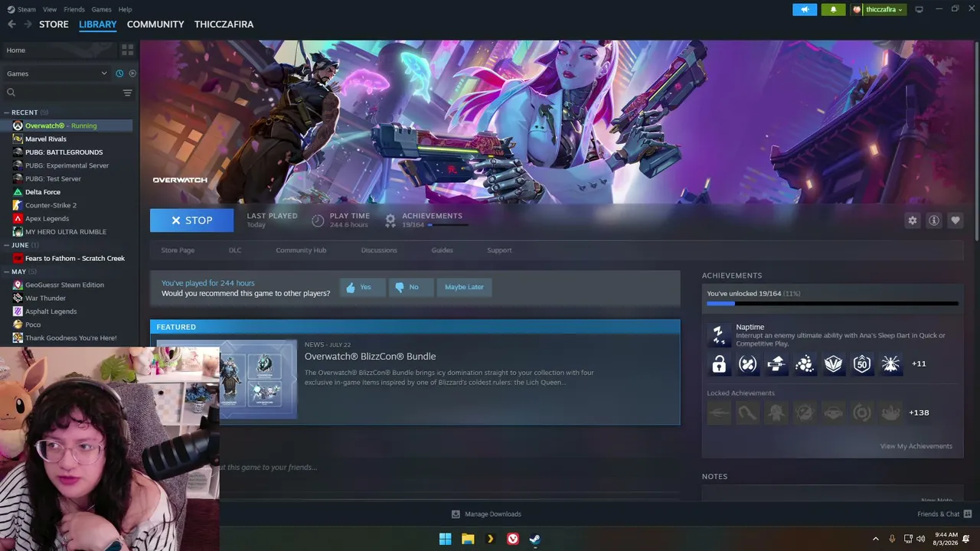Open the thicczafira account dropdown
This screenshot has height=551, width=980.
click(x=878, y=9)
